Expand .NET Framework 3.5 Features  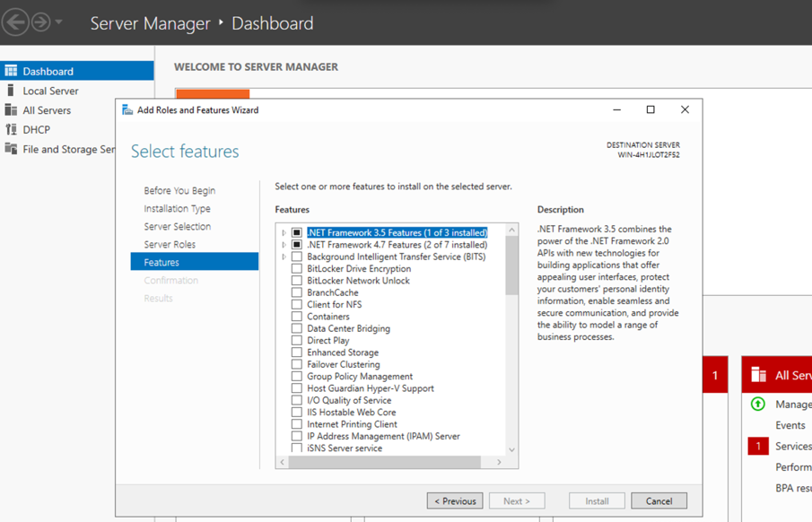[284, 231]
